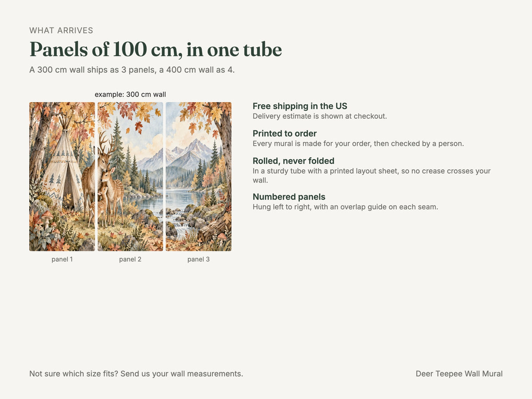Click the 'Free shipping in the US' heading

tap(300, 106)
